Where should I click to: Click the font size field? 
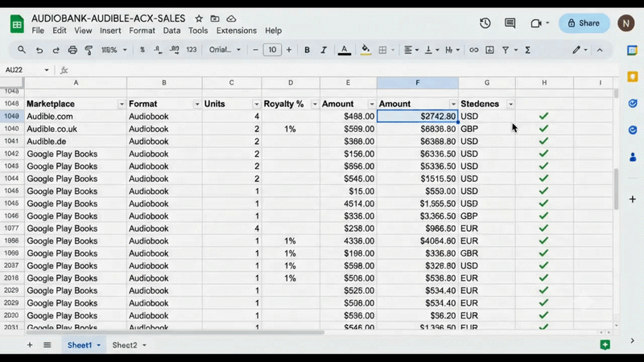click(x=272, y=50)
